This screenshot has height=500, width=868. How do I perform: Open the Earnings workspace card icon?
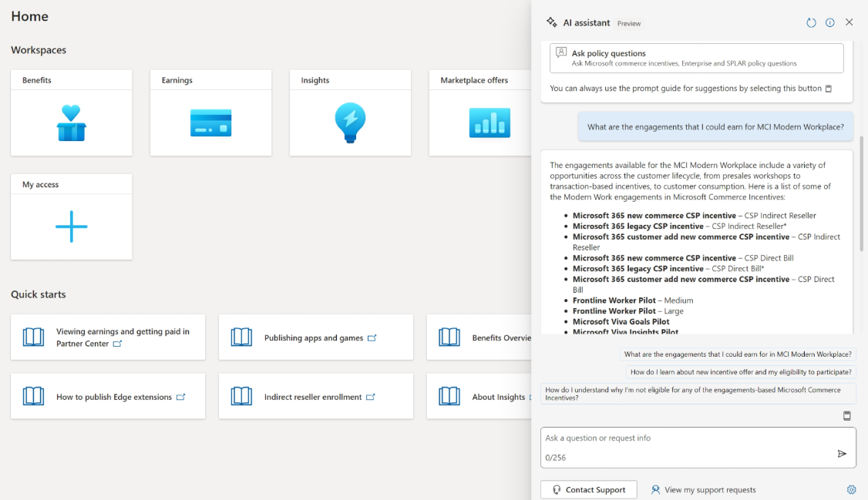(211, 122)
